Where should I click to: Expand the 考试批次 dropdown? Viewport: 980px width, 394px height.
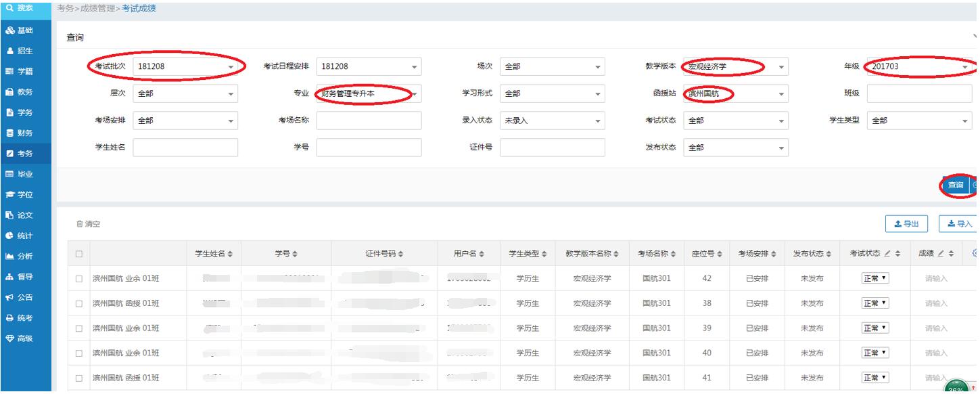(x=185, y=66)
